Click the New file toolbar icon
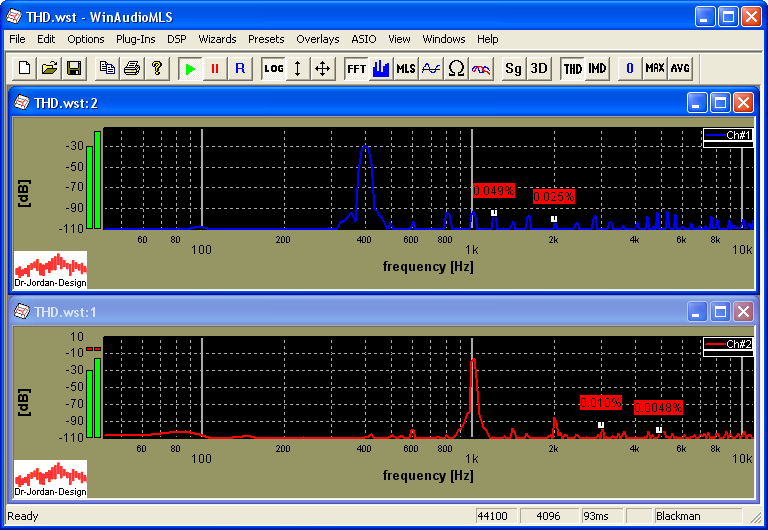 pyautogui.click(x=26, y=68)
